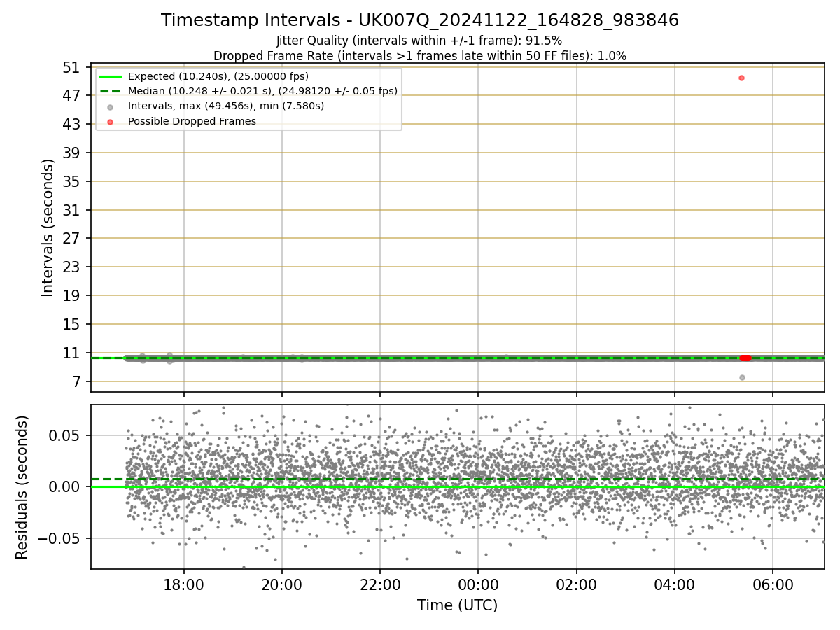Click the x-axis tick label '06:00'
Image resolution: width=840 pixels, height=630 pixels.
coord(773,584)
